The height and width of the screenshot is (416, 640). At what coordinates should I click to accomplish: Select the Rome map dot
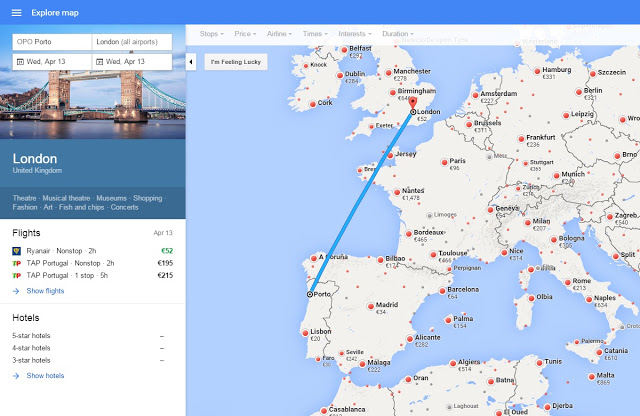567,282
